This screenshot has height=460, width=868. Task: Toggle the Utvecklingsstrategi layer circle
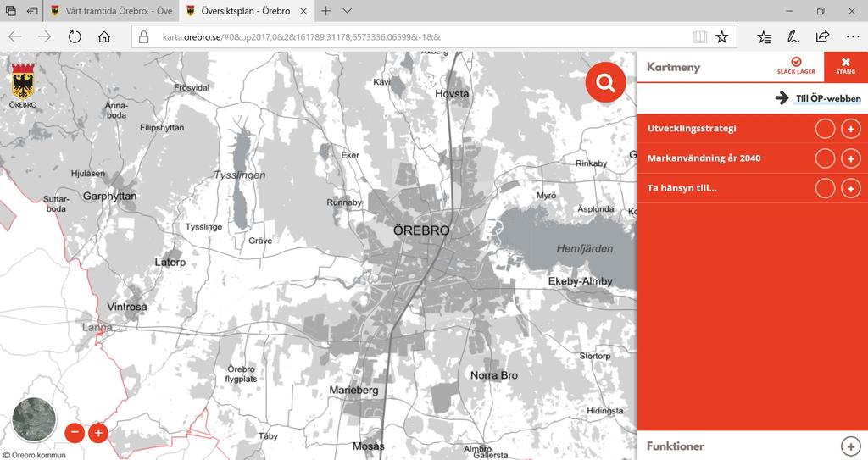[825, 129]
